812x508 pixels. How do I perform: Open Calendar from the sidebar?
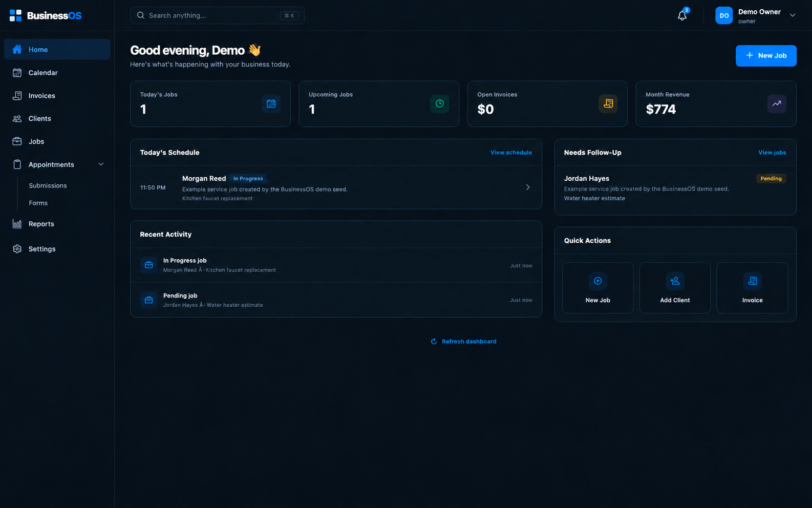coord(57,73)
